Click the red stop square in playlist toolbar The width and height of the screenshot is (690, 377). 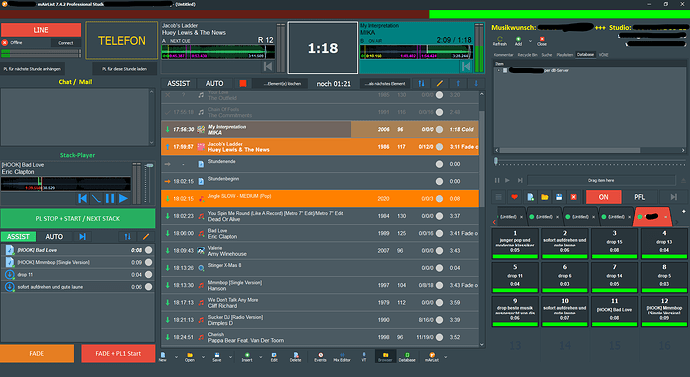point(242,83)
